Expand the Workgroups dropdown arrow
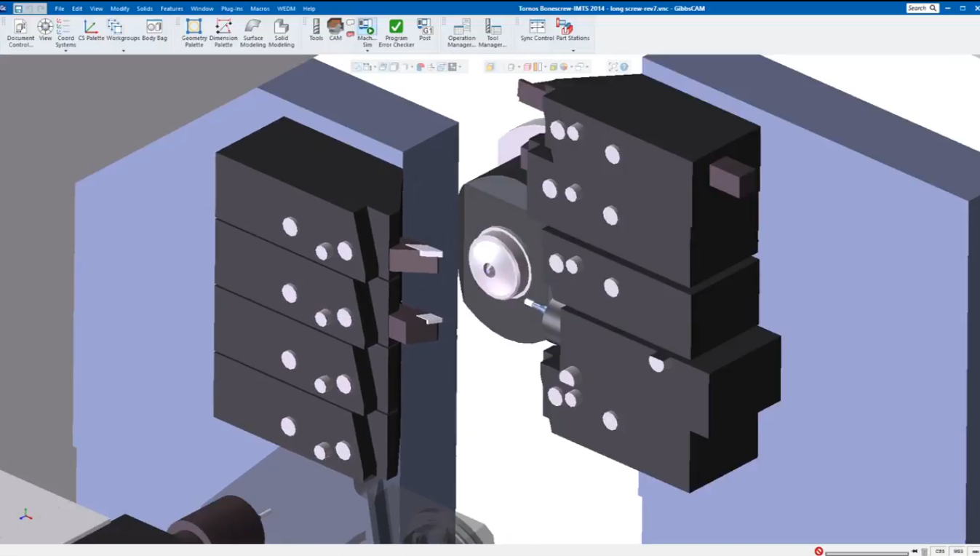This screenshot has height=556, width=980. point(123,51)
